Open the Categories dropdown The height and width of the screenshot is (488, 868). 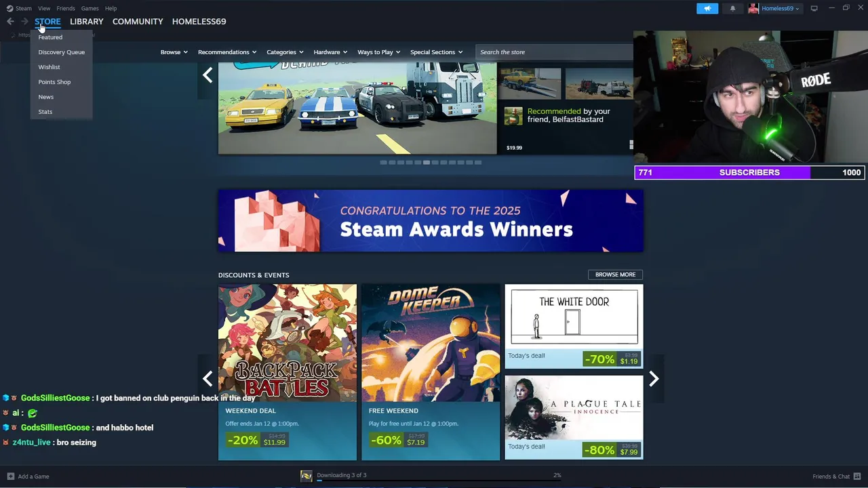(x=285, y=52)
